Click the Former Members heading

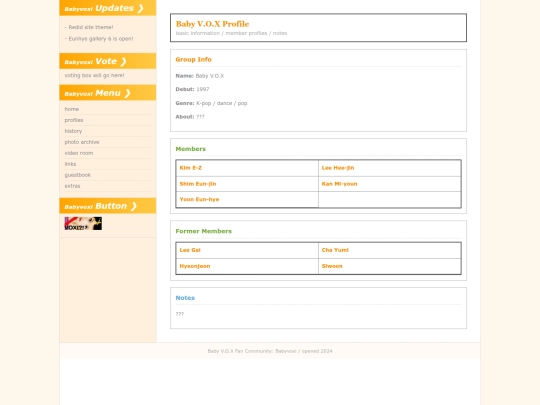[204, 231]
